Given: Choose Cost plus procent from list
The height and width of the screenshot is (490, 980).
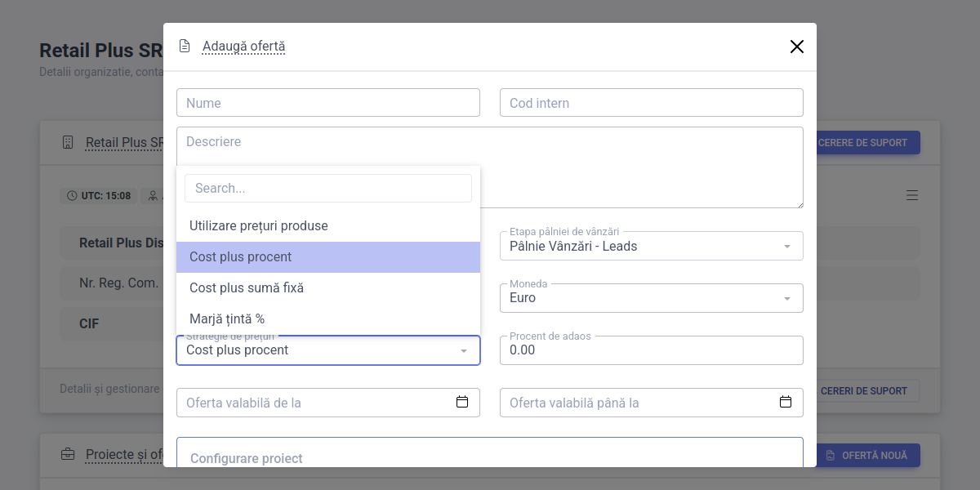Looking at the screenshot, I should (241, 257).
